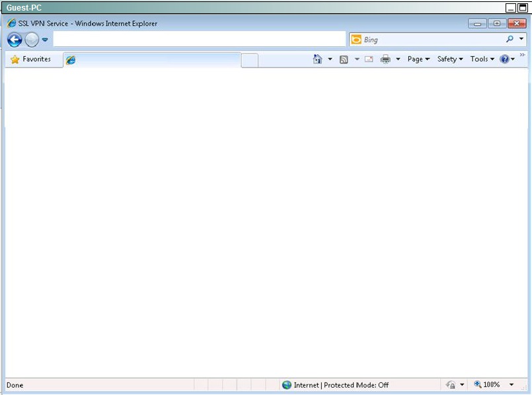This screenshot has height=395, width=532.
Task: Open the Favorites button
Action: (x=31, y=60)
